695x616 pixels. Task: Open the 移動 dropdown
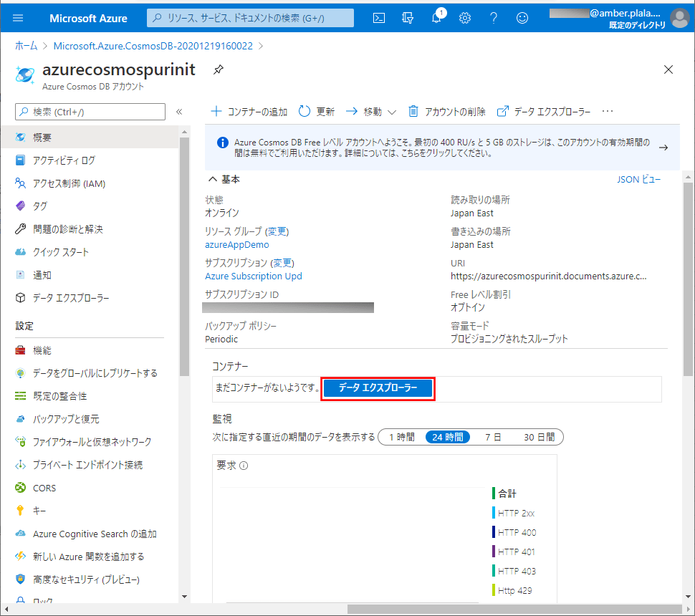[371, 112]
